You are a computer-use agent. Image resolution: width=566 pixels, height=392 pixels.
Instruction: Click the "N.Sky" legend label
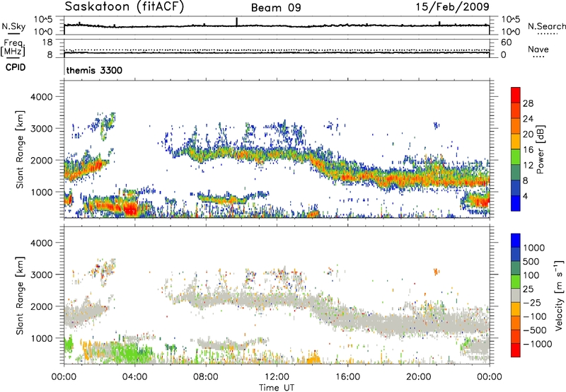click(13, 26)
